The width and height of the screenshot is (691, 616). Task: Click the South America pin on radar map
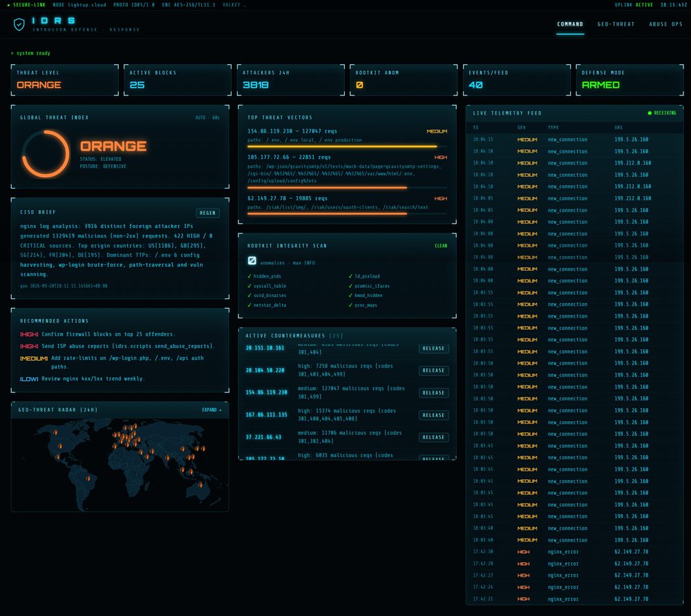(88, 478)
